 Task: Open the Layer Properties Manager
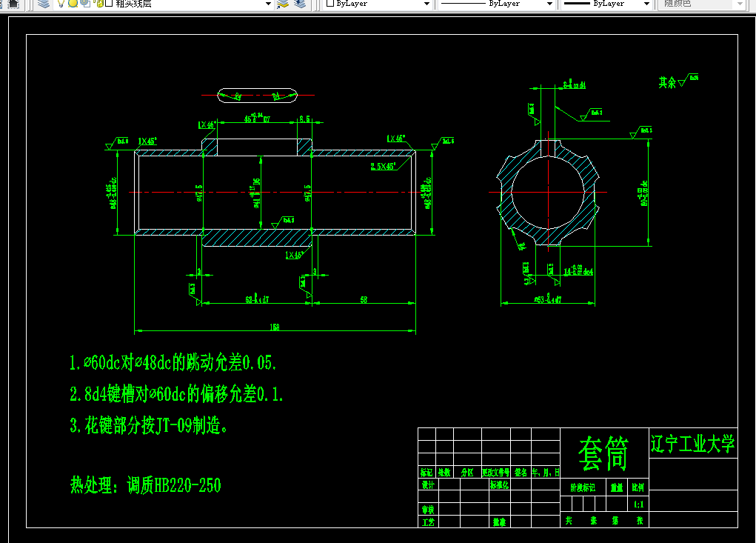click(x=44, y=4)
